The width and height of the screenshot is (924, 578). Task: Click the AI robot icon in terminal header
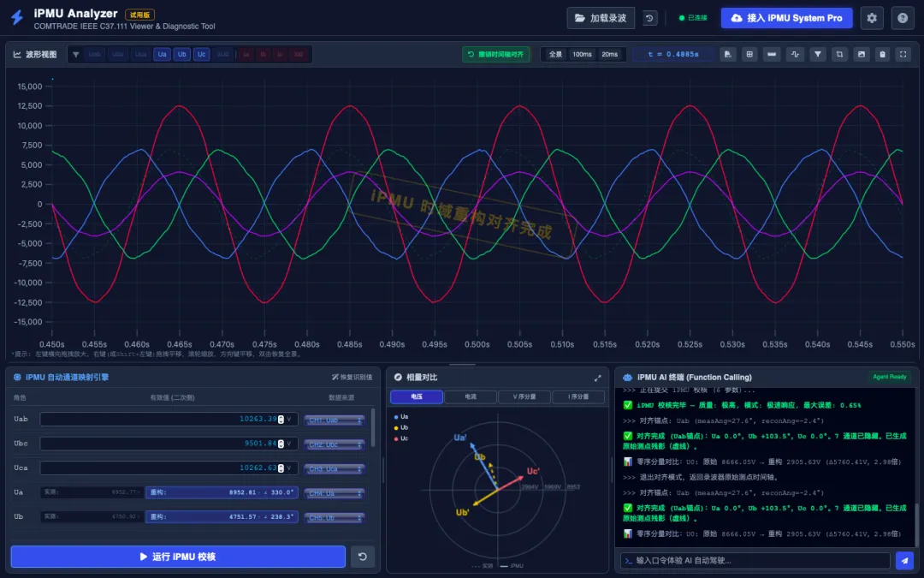click(x=628, y=378)
